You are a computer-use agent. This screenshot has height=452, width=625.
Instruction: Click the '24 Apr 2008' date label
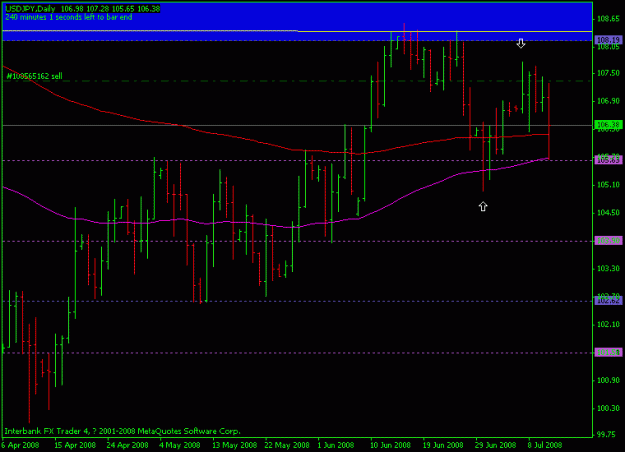[128, 445]
